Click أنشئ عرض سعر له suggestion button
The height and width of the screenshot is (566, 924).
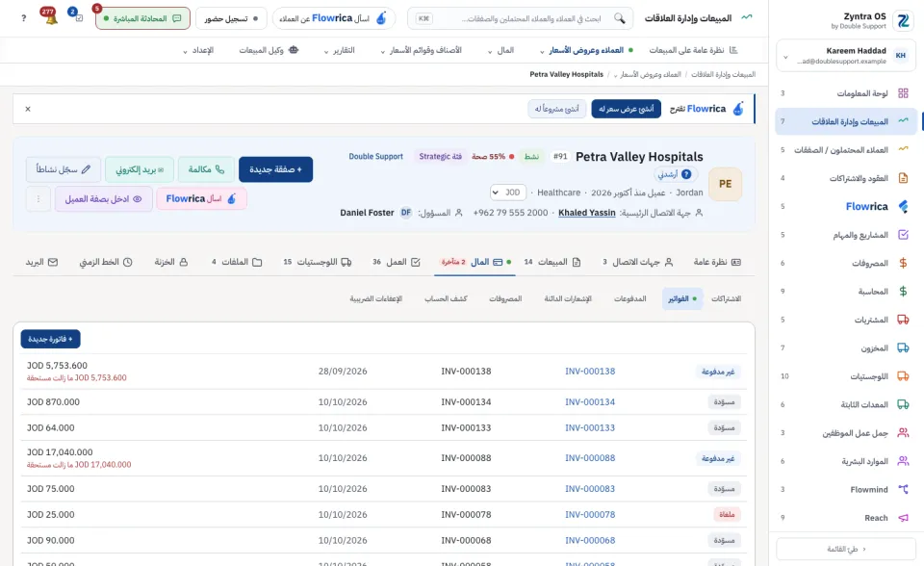(x=626, y=109)
